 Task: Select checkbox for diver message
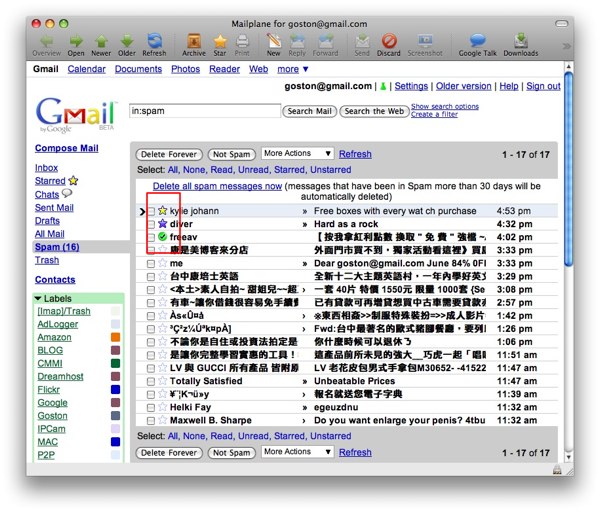click(x=151, y=224)
